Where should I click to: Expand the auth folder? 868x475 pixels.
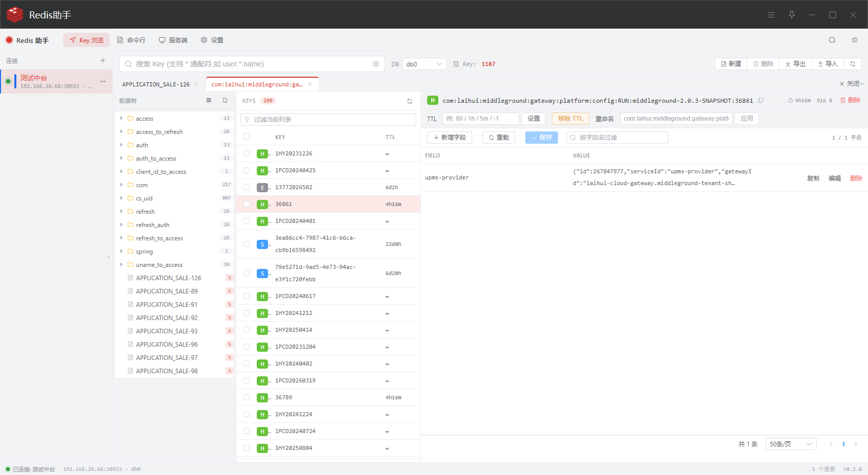(x=121, y=145)
